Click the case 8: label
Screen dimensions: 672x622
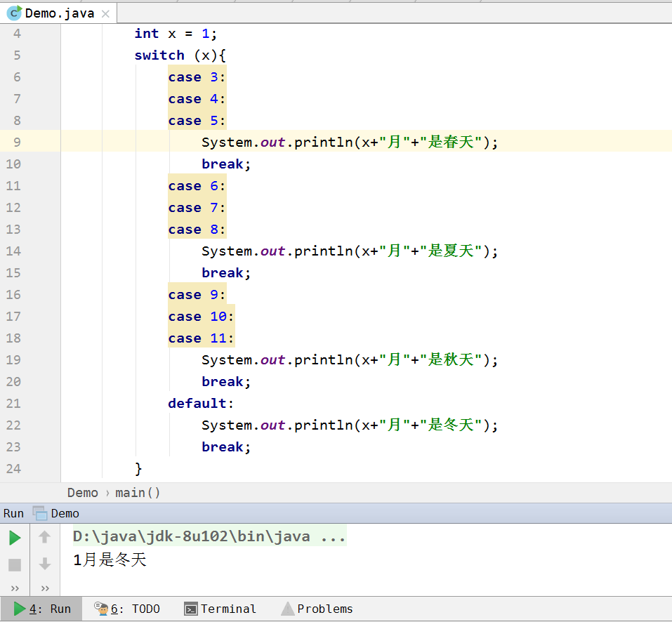pyautogui.click(x=197, y=230)
